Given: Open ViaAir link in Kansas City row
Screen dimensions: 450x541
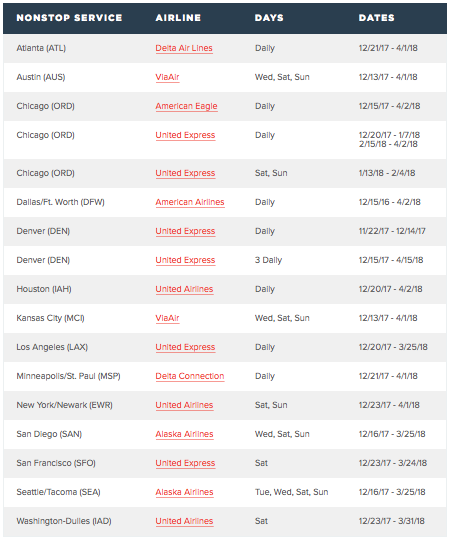Looking at the screenshot, I should point(167,318).
